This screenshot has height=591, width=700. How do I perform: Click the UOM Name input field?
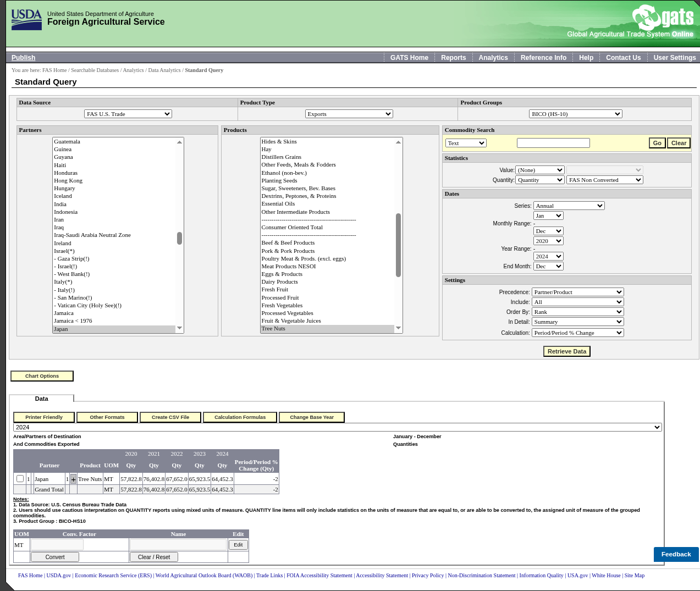click(x=178, y=545)
